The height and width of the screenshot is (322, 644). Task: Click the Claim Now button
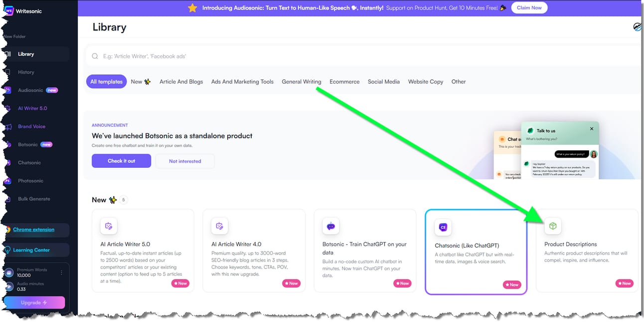(x=529, y=7)
